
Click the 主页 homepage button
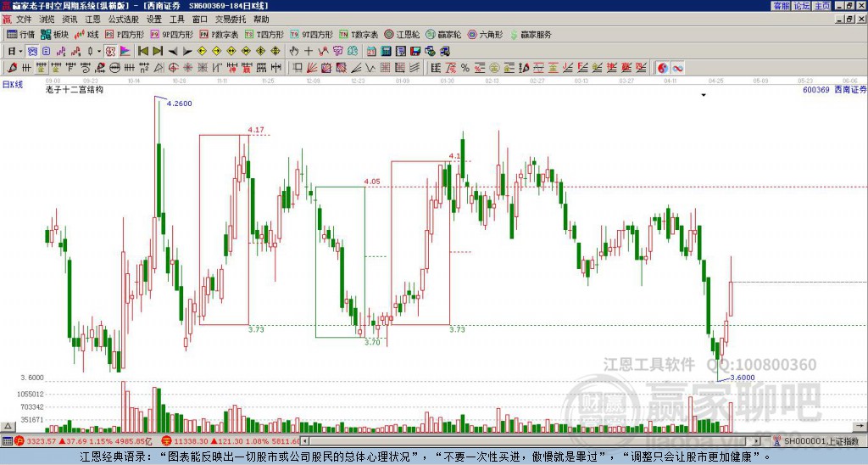[821, 6]
